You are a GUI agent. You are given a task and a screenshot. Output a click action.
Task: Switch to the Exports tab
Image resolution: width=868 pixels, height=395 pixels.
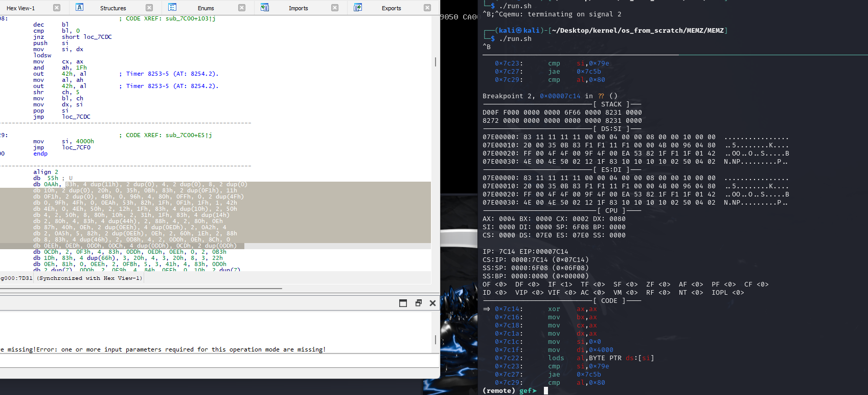coord(392,8)
